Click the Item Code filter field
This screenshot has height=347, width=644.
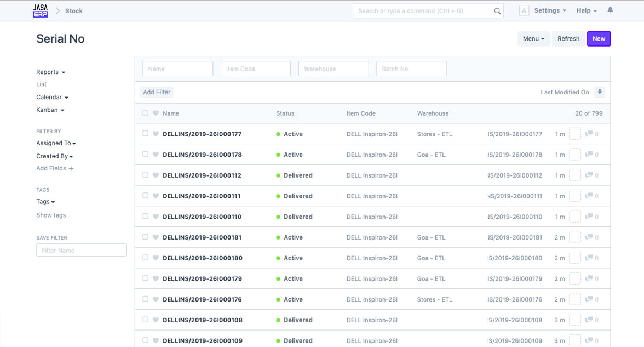[x=255, y=69]
